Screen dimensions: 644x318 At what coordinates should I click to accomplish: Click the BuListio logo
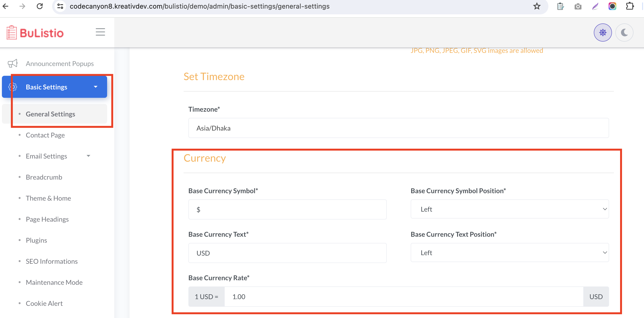tap(35, 33)
